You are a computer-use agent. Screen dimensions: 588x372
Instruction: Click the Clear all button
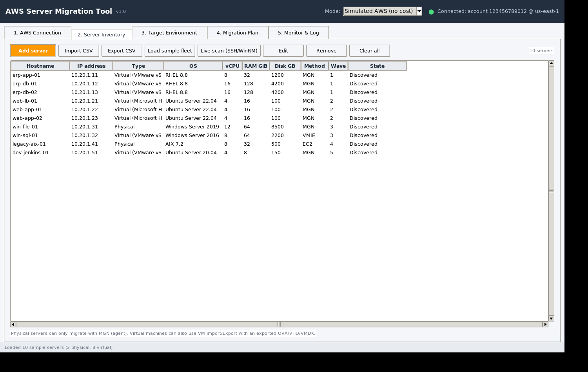click(x=370, y=51)
